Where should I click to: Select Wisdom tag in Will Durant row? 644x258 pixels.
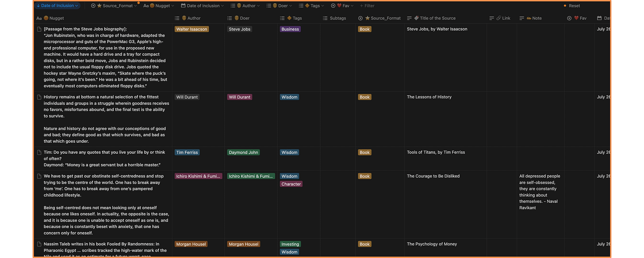click(x=289, y=97)
